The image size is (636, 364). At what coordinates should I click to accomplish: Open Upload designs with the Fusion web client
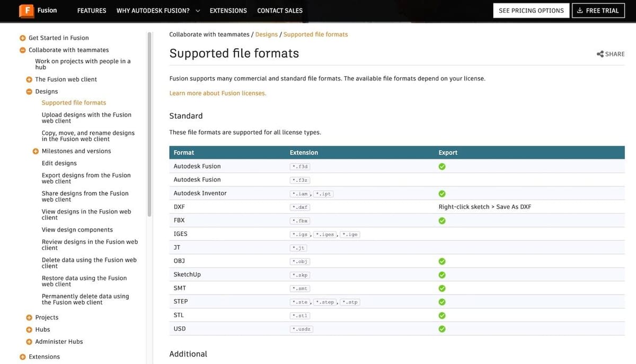coord(86,118)
